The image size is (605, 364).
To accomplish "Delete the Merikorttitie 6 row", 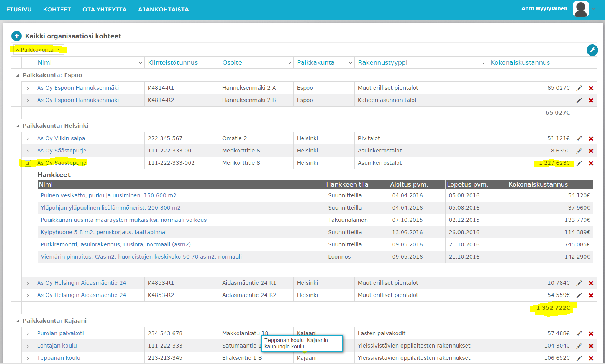I will point(591,151).
